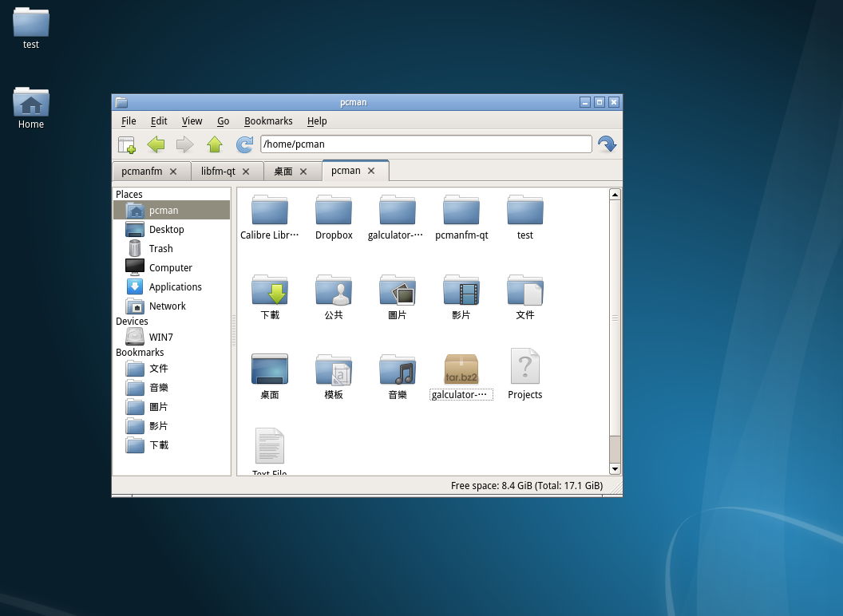The height and width of the screenshot is (616, 843).
Task: Click the scrollbar down arrow
Action: click(x=615, y=468)
